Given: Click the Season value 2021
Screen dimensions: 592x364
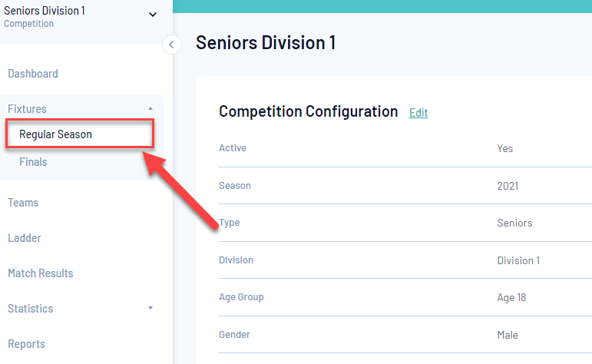Looking at the screenshot, I should [508, 186].
